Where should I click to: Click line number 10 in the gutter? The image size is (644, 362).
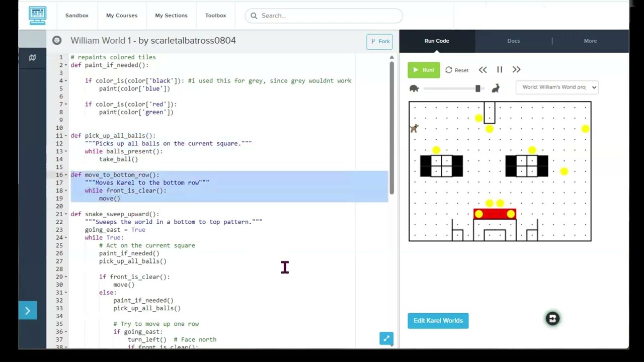[x=59, y=128]
